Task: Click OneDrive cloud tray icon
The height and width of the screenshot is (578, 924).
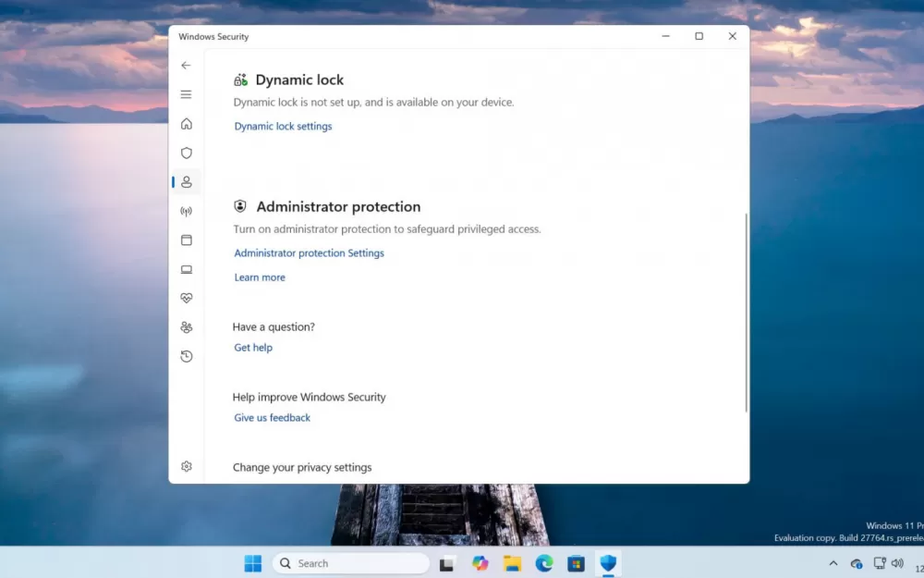Action: pyautogui.click(x=857, y=564)
